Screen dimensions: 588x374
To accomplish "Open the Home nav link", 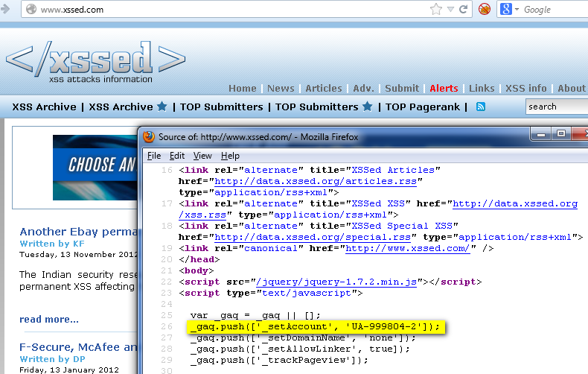I will click(242, 88).
